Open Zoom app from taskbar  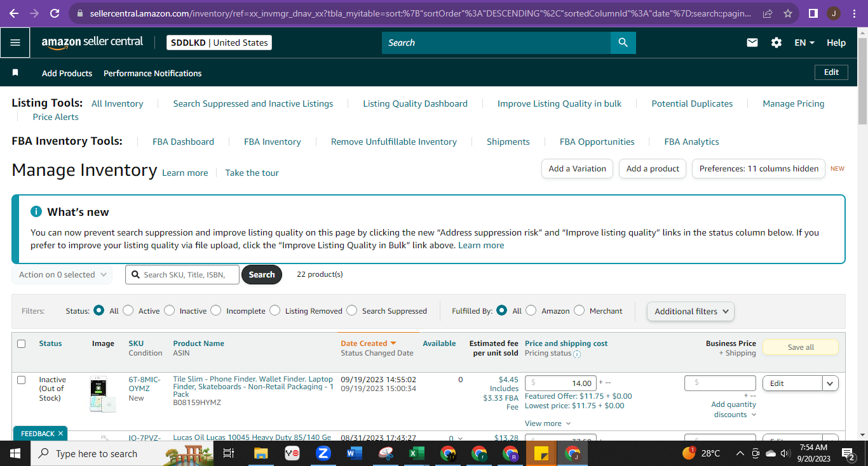pos(323,453)
